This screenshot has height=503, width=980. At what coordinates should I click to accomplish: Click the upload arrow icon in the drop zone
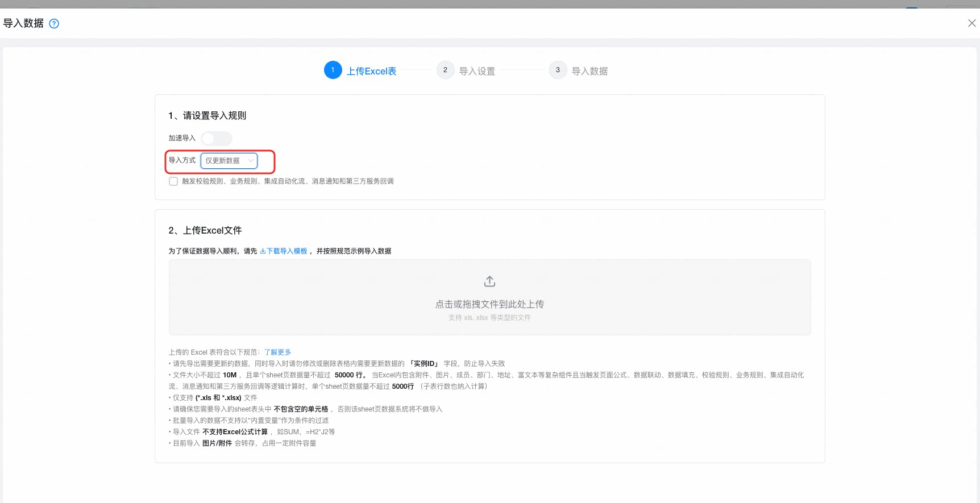[x=489, y=281]
